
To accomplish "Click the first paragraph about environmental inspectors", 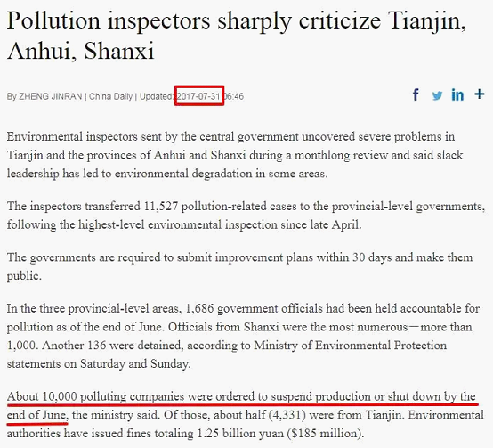I will [235, 155].
